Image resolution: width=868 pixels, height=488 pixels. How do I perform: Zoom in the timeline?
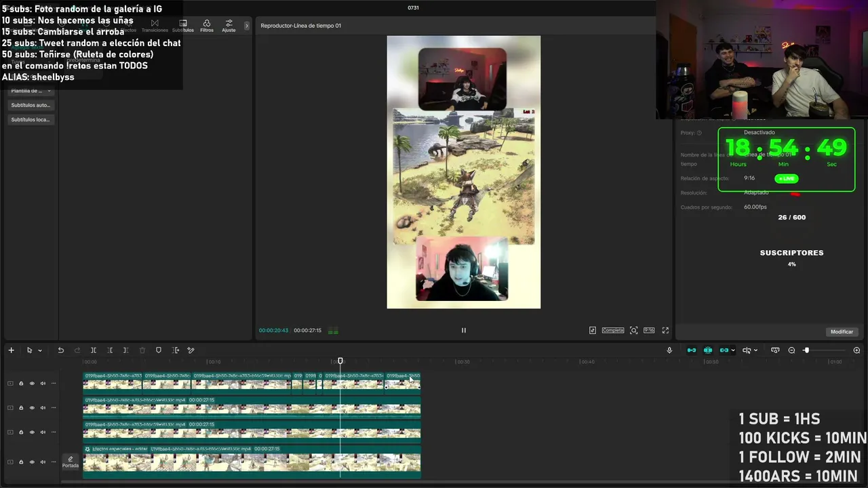click(856, 350)
